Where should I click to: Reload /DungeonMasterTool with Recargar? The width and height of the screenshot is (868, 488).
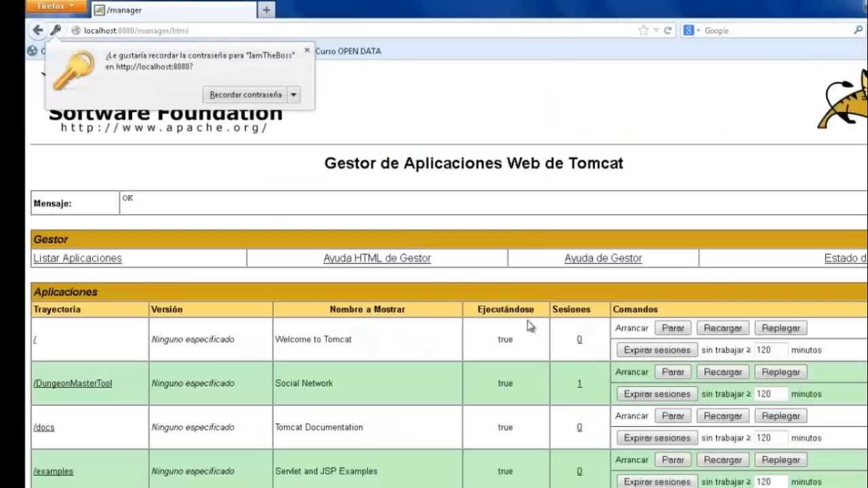[723, 372]
